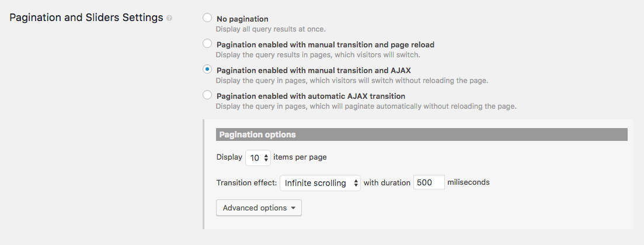Click the "Display all query results at once" description

pyautogui.click(x=270, y=29)
